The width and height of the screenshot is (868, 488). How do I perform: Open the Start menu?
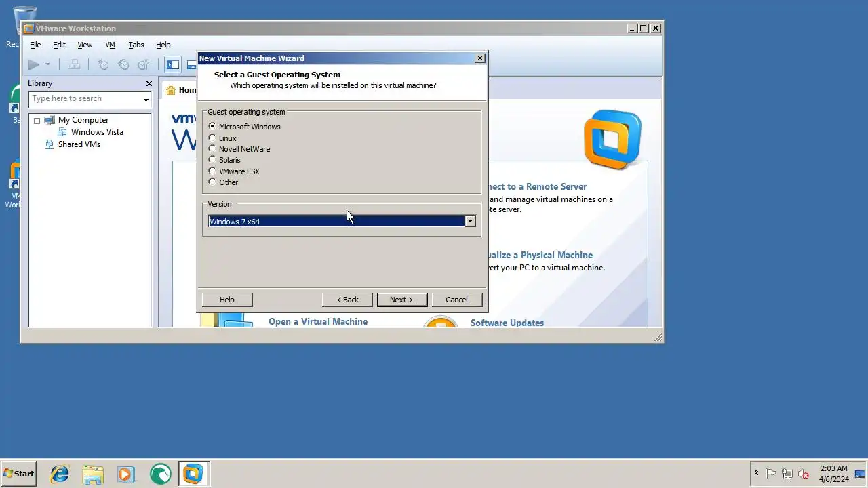(18, 474)
